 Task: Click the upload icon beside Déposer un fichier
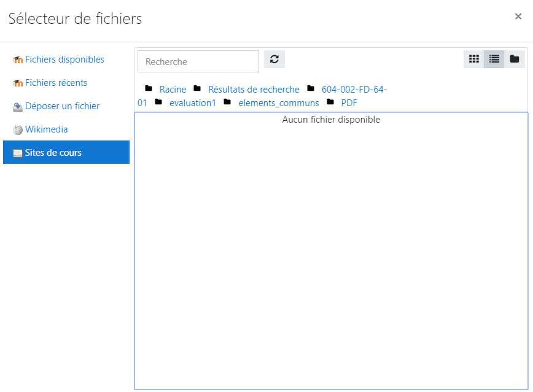(x=18, y=107)
